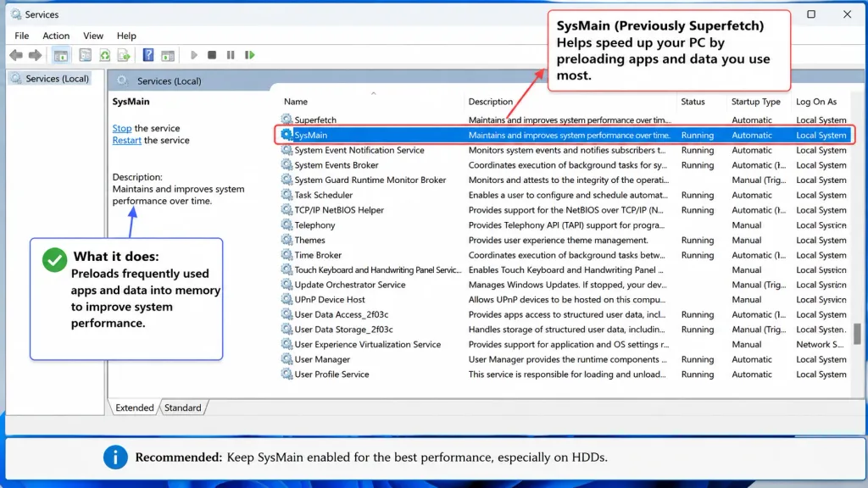Image resolution: width=868 pixels, height=488 pixels.
Task: Click the Back arrow toolbar icon
Action: pos(16,55)
